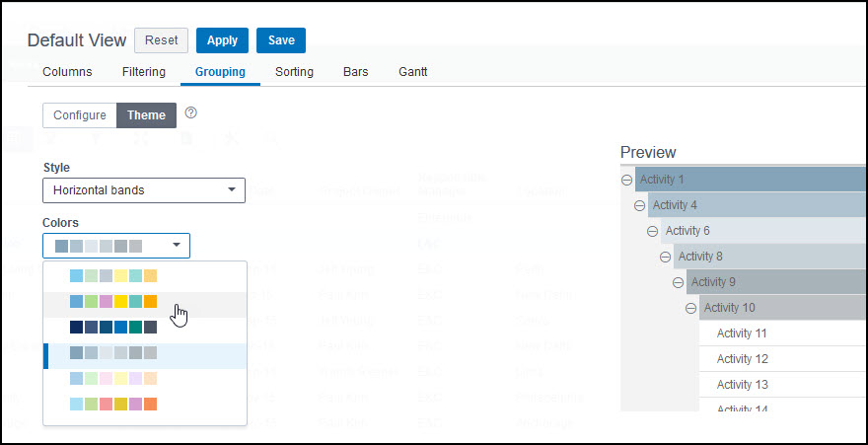Open the Style dropdown Horizontal bands
Image resolution: width=868 pixels, height=445 pixels.
coord(144,190)
